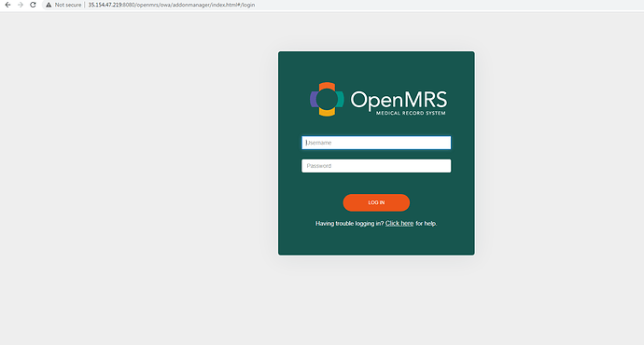Viewport: 644px width, 345px height.
Task: Open the 'Click here' help link
Action: point(399,223)
